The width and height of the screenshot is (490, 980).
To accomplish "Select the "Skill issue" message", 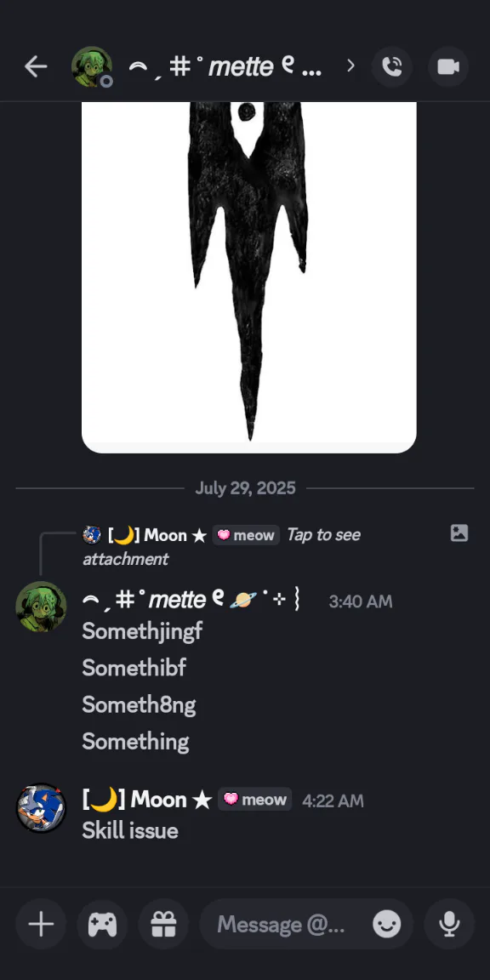I will click(130, 830).
